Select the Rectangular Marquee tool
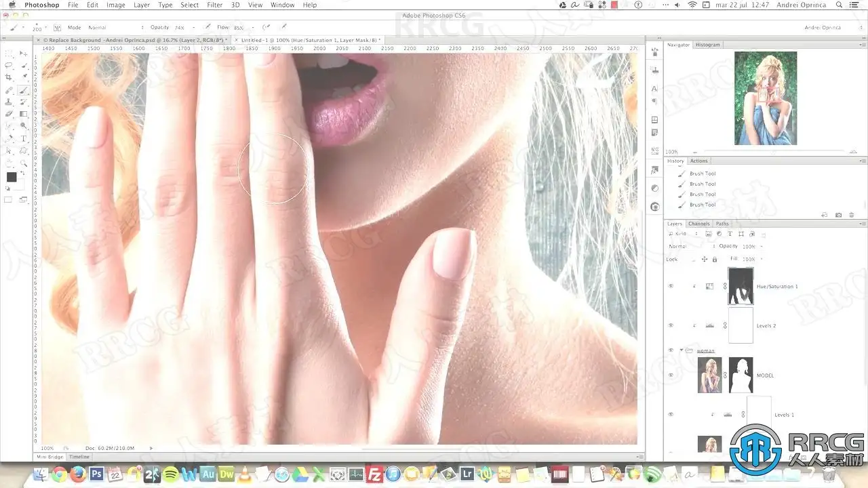Viewport: 868px width, 488px height. pos(9,54)
